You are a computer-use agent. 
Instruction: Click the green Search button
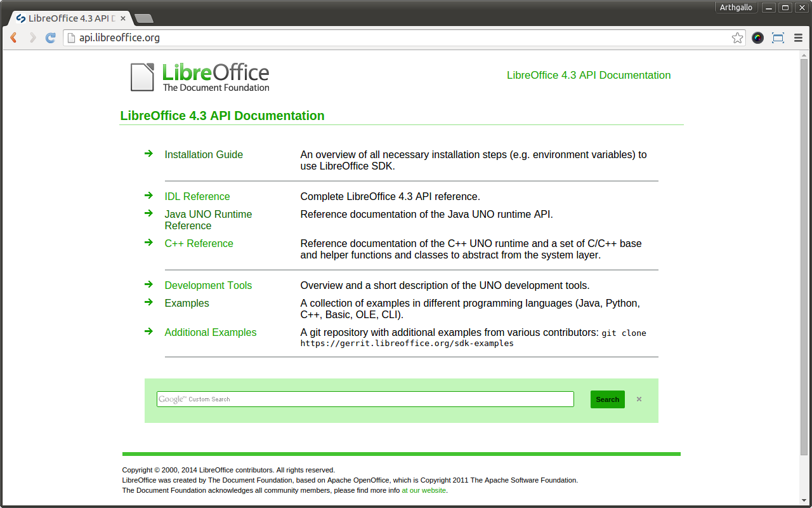pos(607,399)
